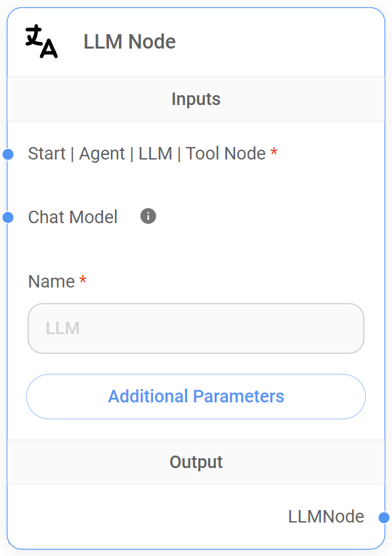The width and height of the screenshot is (392, 556).
Task: Click the Name field label
Action: tap(51, 282)
